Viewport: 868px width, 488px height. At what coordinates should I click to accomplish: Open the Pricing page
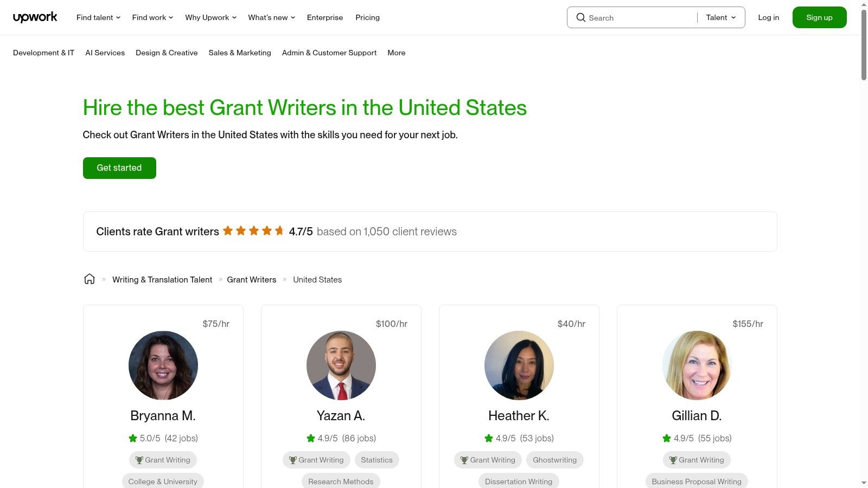[368, 17]
